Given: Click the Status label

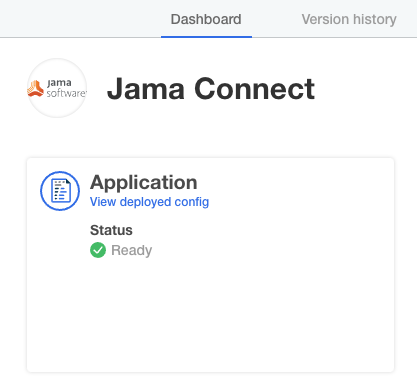Looking at the screenshot, I should 111,230.
